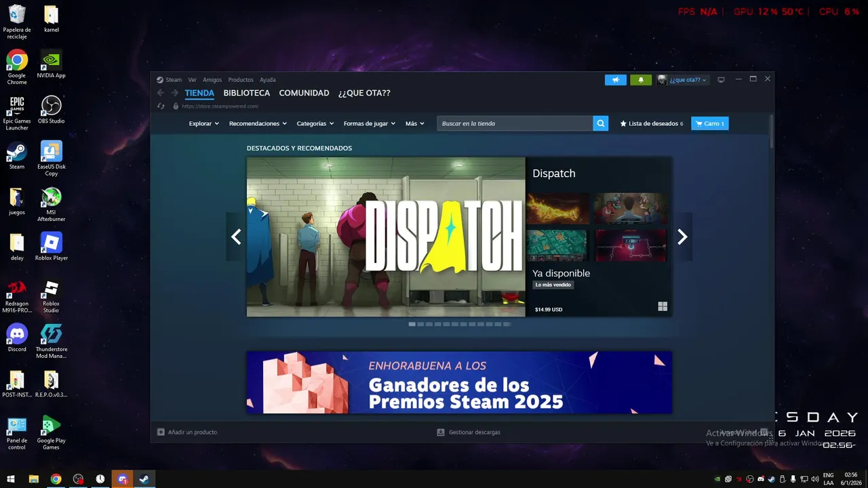The height and width of the screenshot is (488, 868).
Task: Open Recycle Bin desktop icon
Action: pyautogui.click(x=17, y=22)
